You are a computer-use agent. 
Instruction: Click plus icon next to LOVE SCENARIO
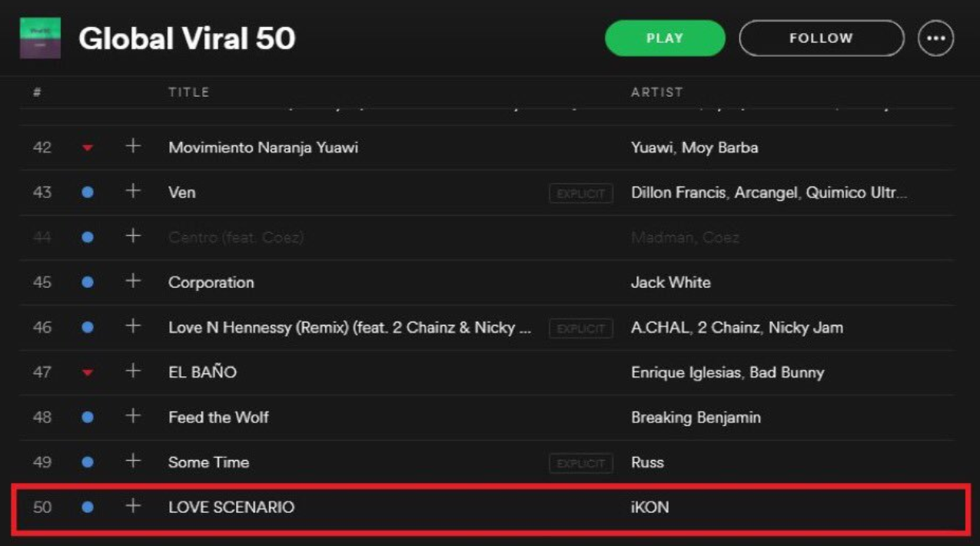pos(133,506)
